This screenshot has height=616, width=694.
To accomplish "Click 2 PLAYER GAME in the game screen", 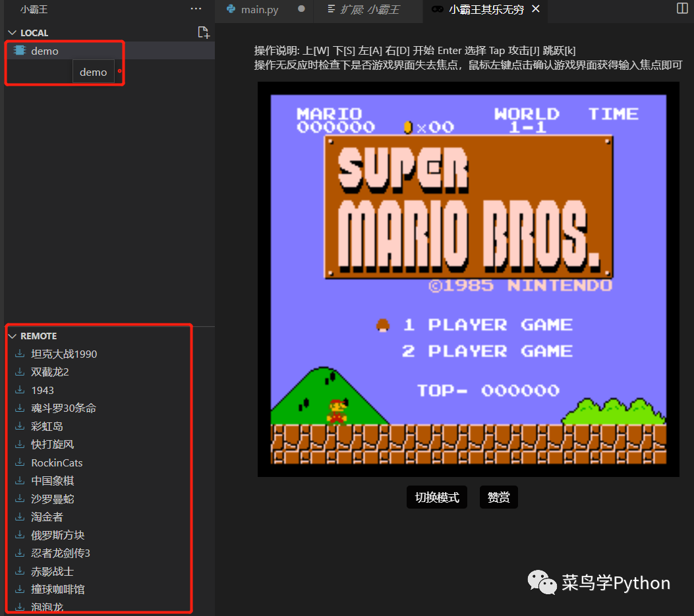I will point(487,351).
